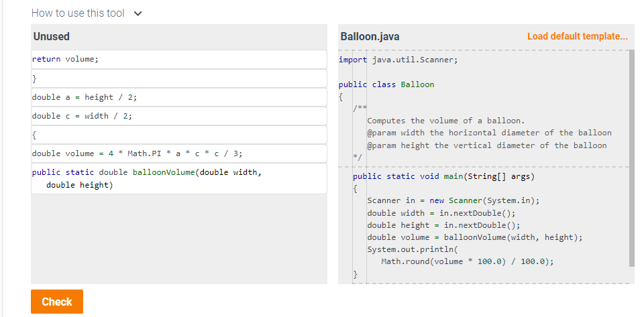Select the opening brace '{' tile in Unused
The image size is (644, 317).
pyautogui.click(x=179, y=135)
